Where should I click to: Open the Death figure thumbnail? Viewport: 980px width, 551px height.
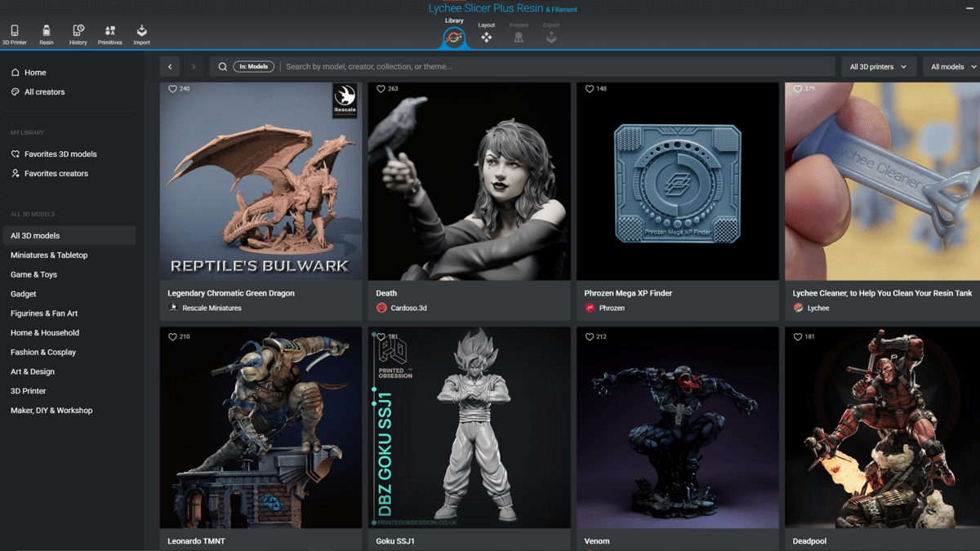point(470,181)
